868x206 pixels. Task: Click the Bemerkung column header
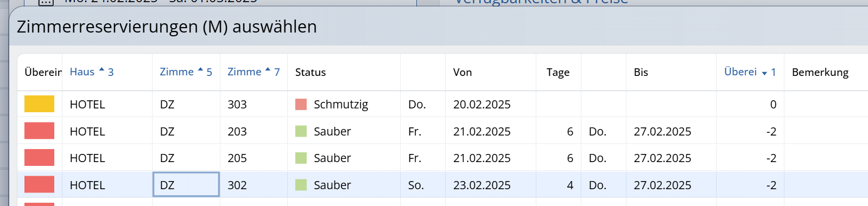(820, 72)
